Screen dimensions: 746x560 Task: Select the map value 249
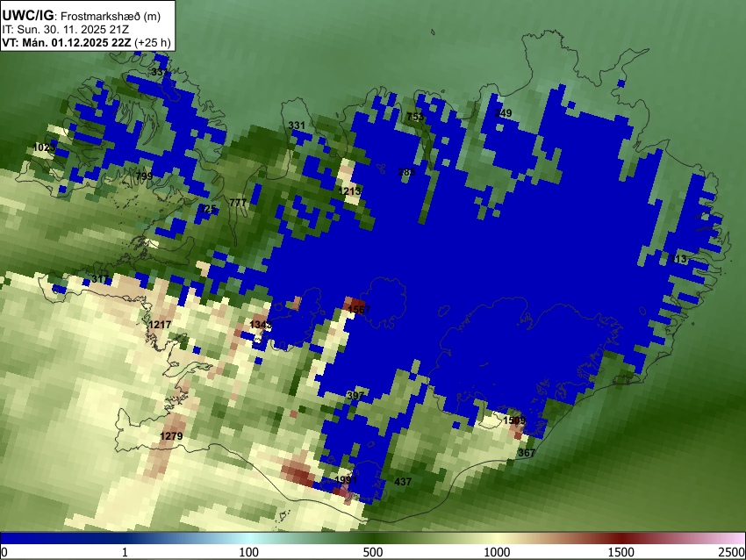(x=503, y=113)
